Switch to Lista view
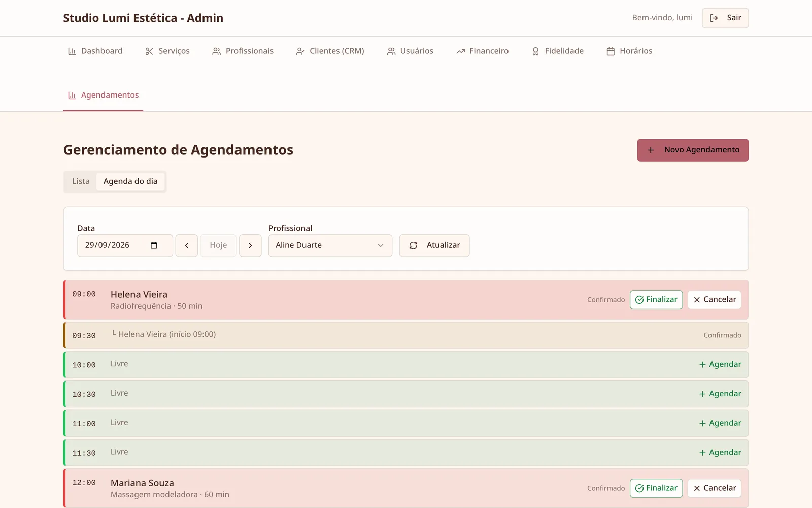812x508 pixels. (81, 181)
